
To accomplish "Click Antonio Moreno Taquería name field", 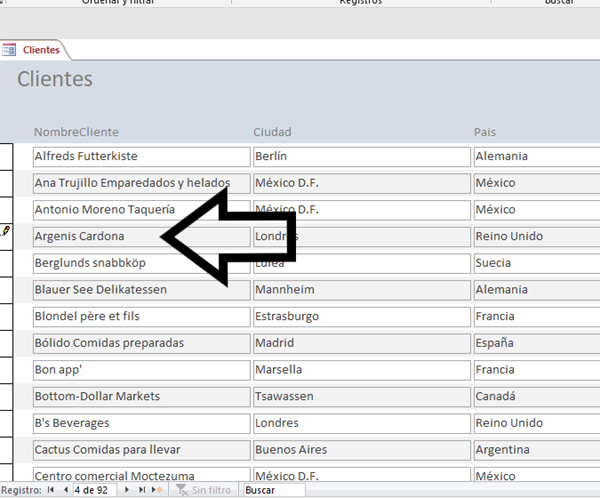I will tap(142, 210).
